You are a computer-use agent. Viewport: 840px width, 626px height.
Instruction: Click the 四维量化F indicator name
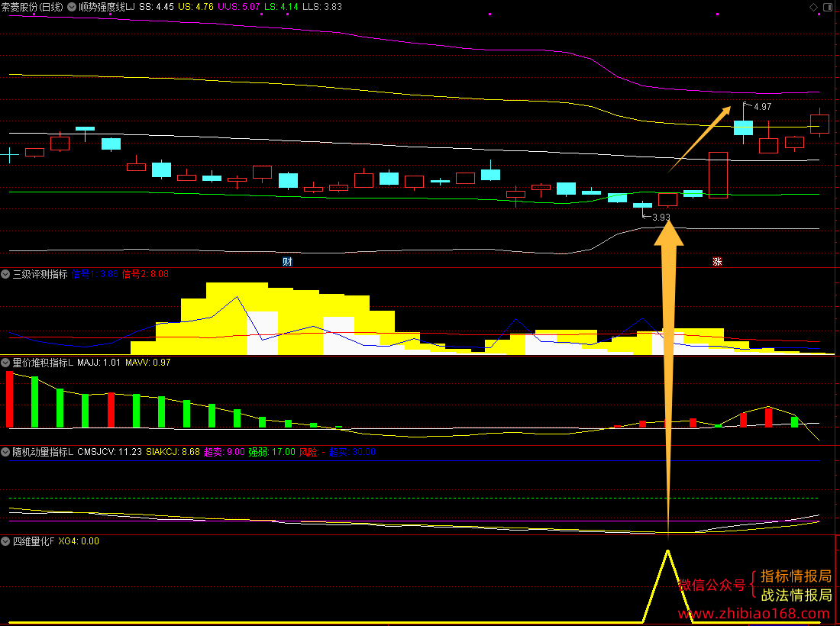34,541
